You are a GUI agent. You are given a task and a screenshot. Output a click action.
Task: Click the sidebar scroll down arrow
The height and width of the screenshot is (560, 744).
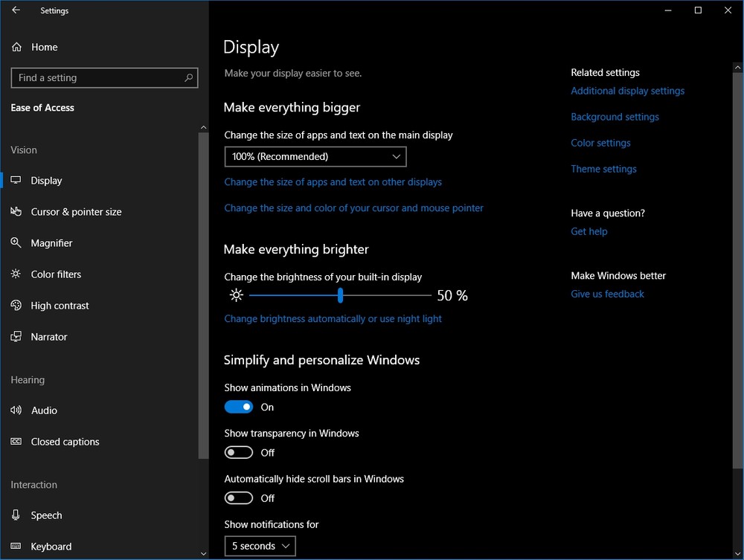click(204, 553)
